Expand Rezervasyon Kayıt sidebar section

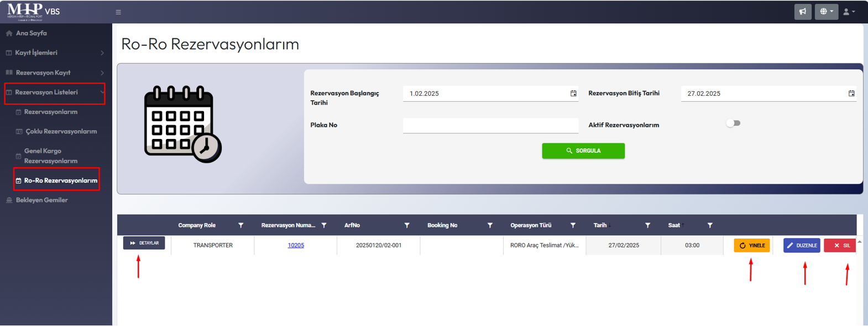tap(54, 73)
